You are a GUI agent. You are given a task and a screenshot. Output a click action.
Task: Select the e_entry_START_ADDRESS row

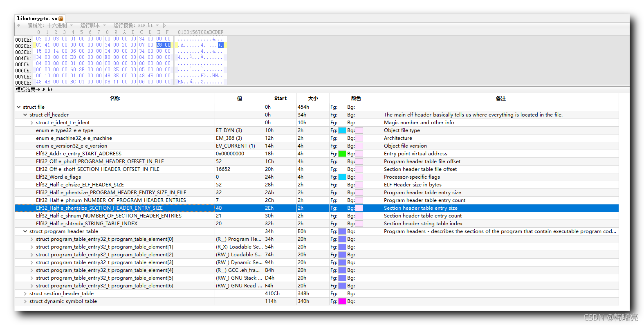coord(316,154)
